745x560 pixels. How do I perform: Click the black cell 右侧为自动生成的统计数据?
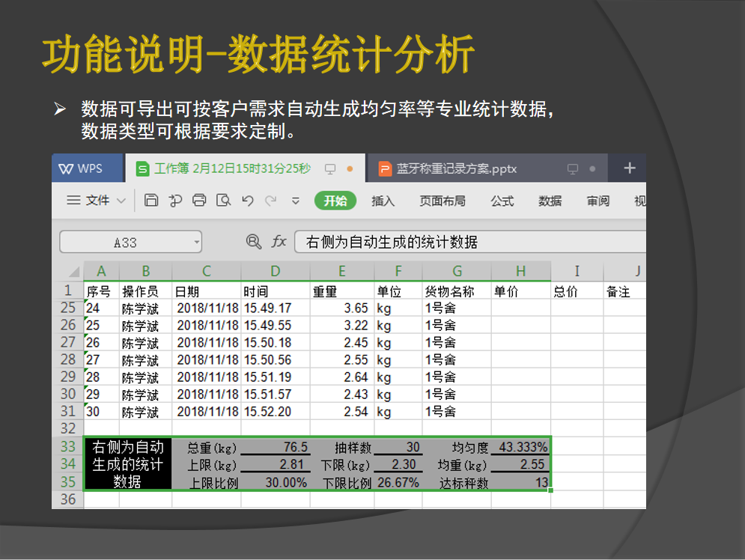click(127, 464)
